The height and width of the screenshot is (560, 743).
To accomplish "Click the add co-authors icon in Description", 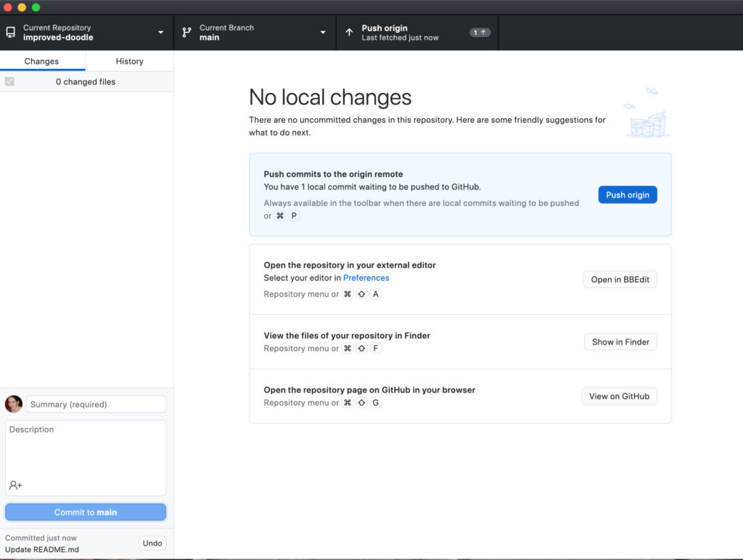I will pyautogui.click(x=15, y=485).
